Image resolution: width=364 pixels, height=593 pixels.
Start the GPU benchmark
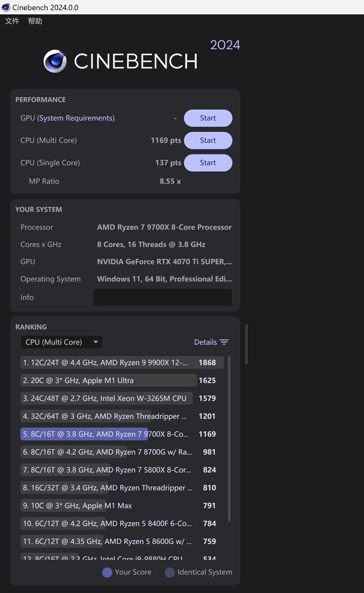point(208,118)
